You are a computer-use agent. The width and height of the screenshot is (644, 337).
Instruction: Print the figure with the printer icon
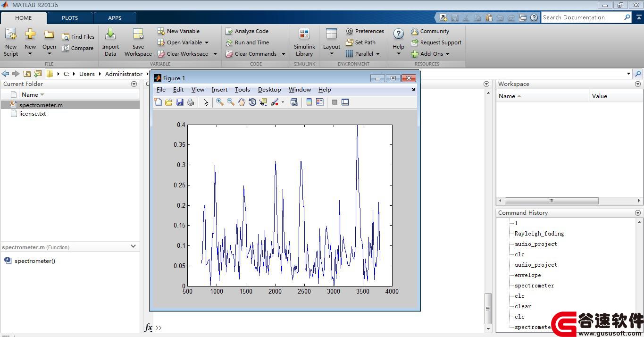[x=191, y=102]
